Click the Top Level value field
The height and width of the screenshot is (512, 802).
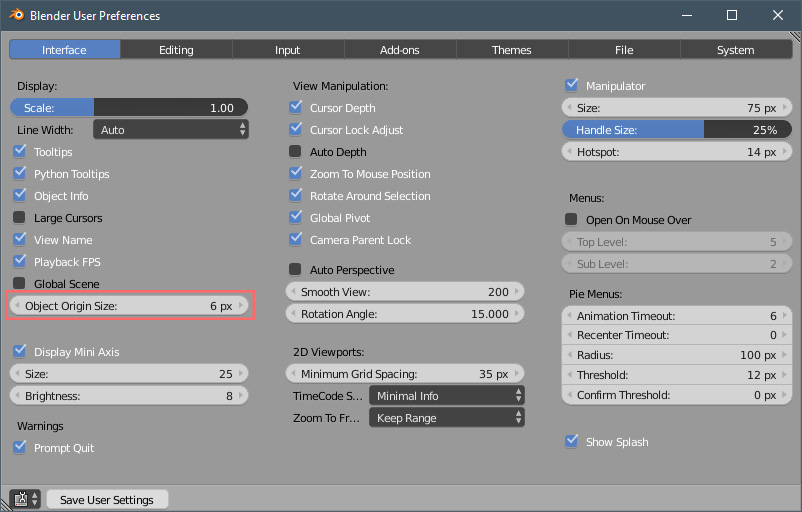click(x=677, y=241)
